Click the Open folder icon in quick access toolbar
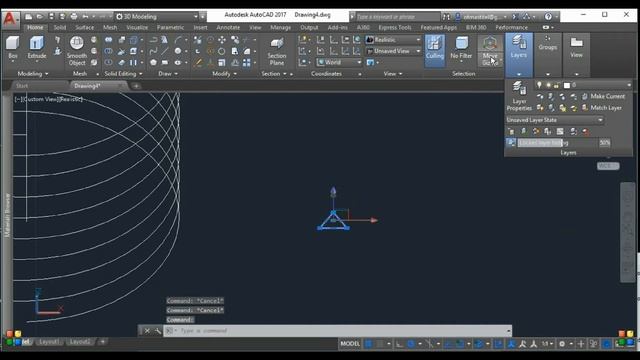 tap(40, 17)
